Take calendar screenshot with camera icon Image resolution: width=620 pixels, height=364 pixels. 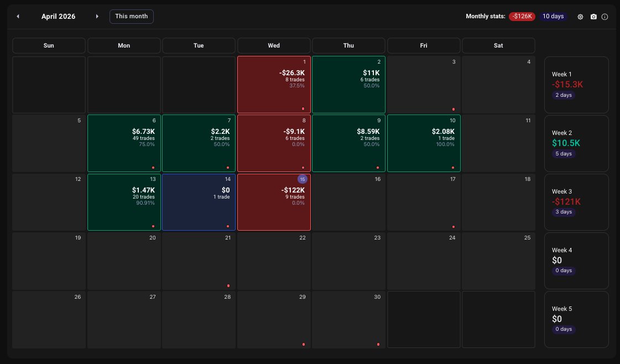[593, 17]
